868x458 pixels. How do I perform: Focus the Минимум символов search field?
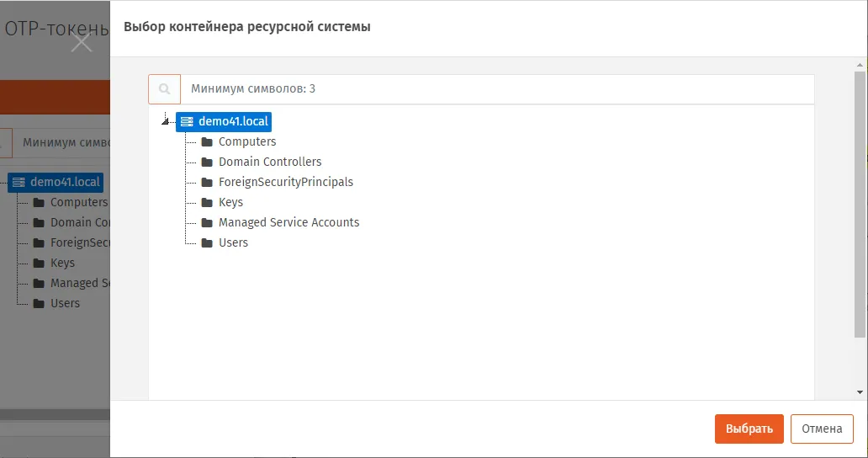coord(497,89)
